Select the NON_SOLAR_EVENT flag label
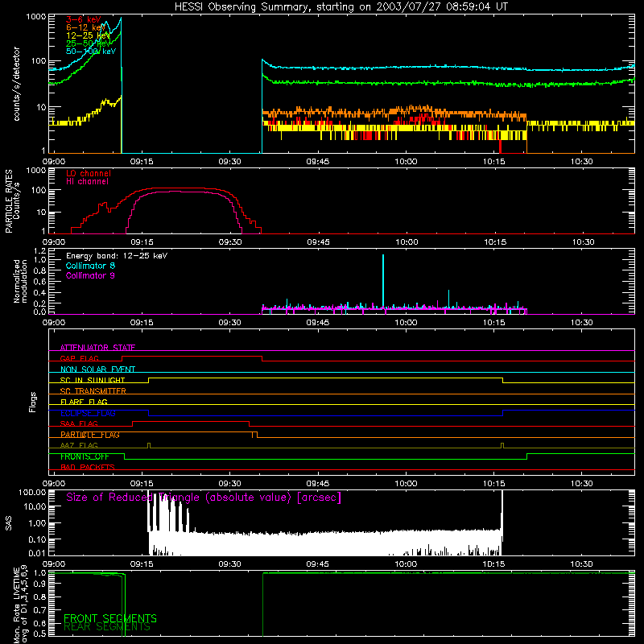 pyautogui.click(x=97, y=369)
